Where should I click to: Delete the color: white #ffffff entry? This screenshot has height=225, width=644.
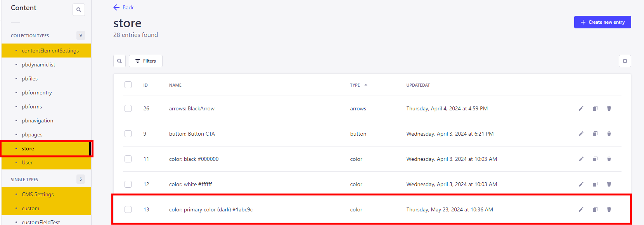(x=609, y=184)
